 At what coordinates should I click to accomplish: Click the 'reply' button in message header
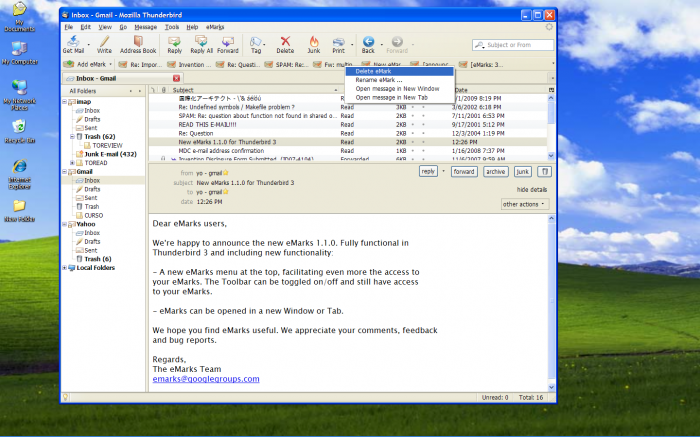(x=428, y=171)
